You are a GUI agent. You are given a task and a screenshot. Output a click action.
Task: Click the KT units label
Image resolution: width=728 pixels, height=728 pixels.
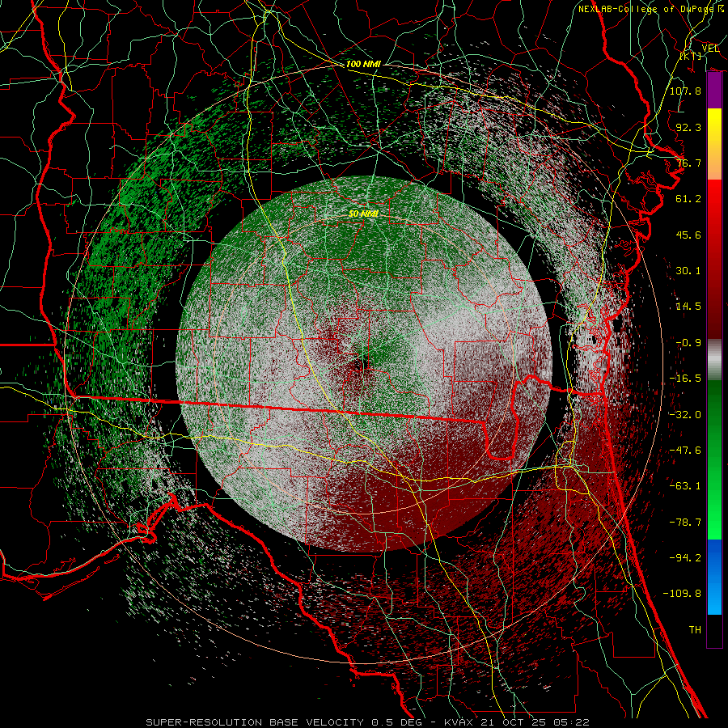tap(691, 56)
